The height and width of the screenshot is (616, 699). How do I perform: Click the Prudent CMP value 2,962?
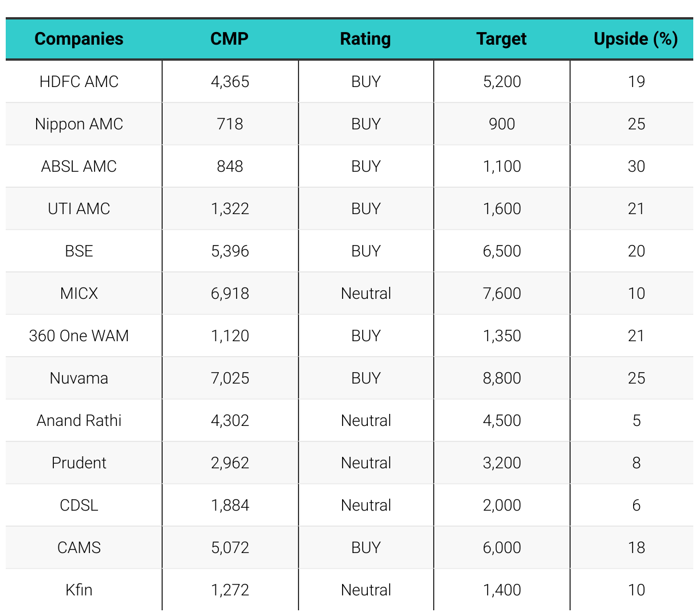(230, 463)
